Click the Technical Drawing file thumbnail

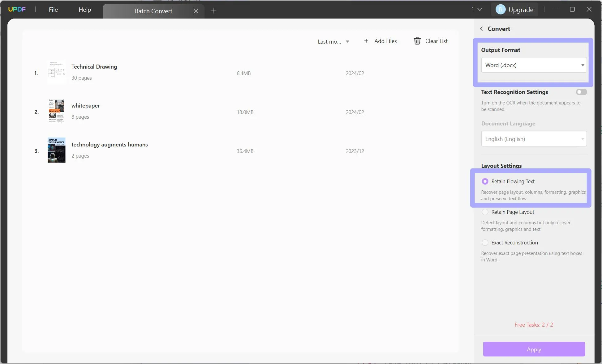click(x=56, y=72)
